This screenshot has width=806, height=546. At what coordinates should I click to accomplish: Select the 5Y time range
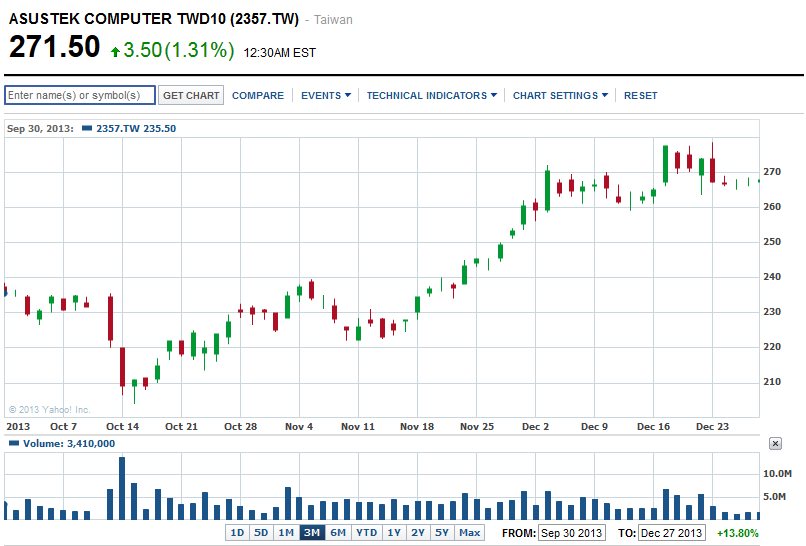[442, 533]
